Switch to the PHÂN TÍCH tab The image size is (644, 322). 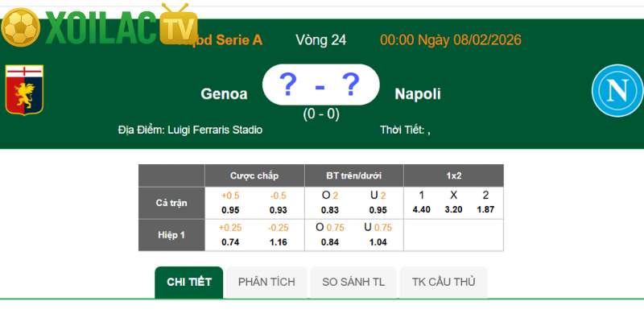click(x=266, y=282)
